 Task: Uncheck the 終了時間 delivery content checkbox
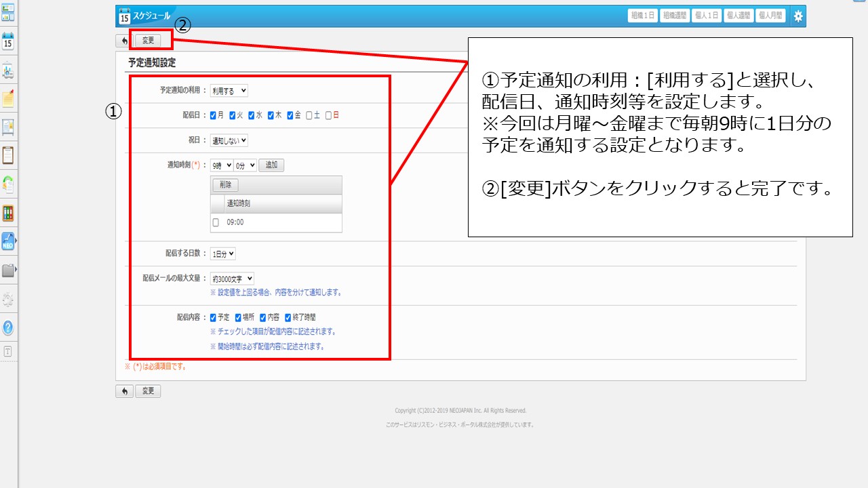tap(288, 317)
